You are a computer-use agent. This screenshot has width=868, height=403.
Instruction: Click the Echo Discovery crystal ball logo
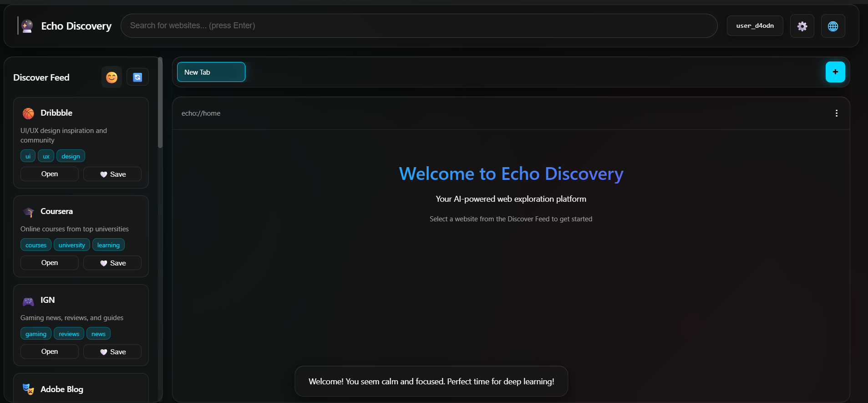pyautogui.click(x=27, y=26)
